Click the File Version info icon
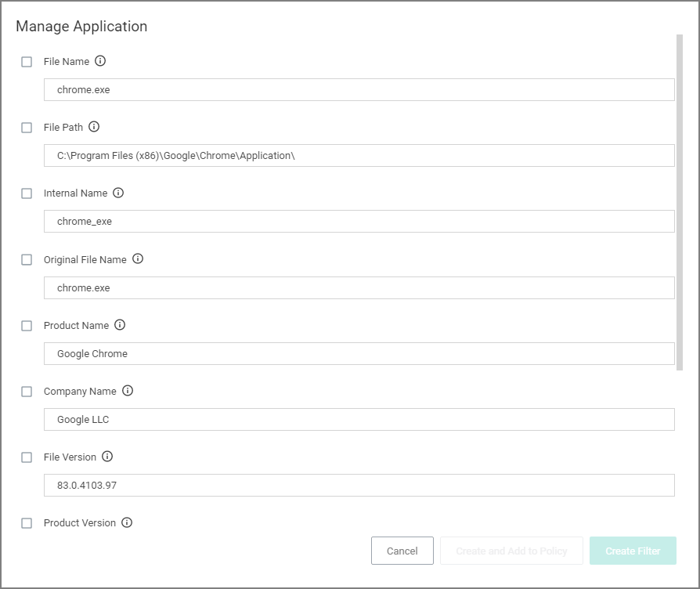The width and height of the screenshot is (700, 589). click(x=107, y=457)
